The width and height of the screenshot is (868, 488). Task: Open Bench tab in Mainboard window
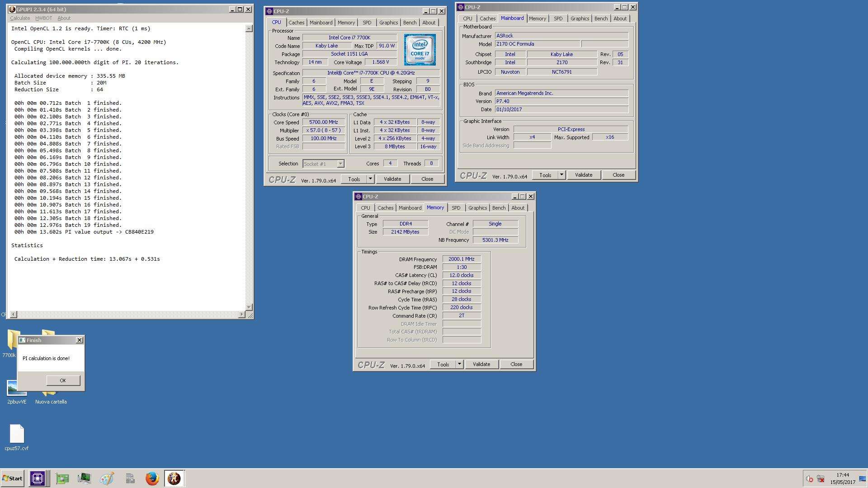pos(601,19)
